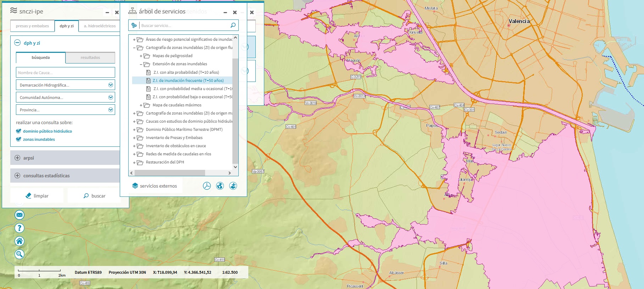The height and width of the screenshot is (289, 644).
Task: Click the document icon of Z.I. probabilidad baja
Action: 149,97
